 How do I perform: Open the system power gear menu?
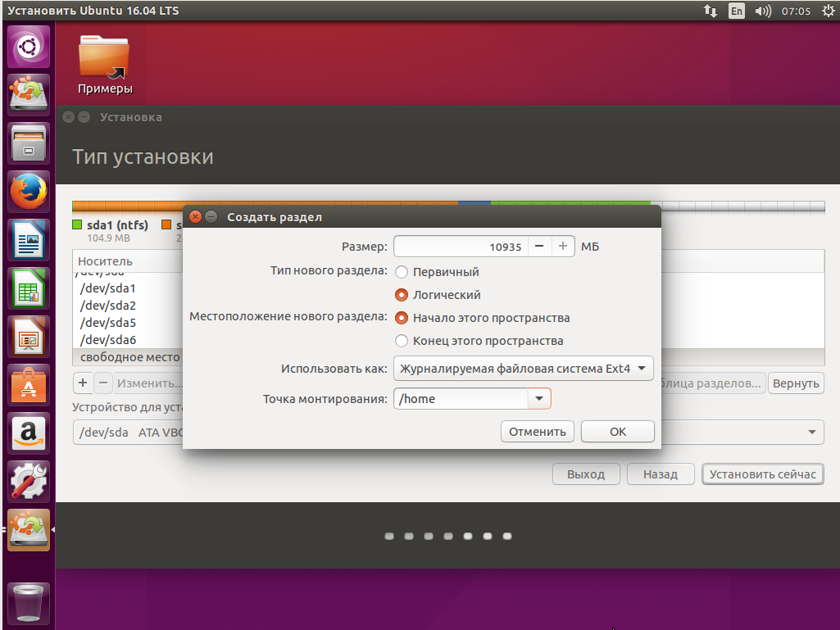coord(829,11)
